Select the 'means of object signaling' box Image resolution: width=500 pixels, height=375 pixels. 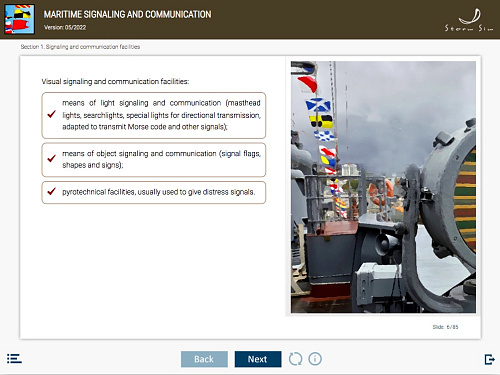[x=154, y=160]
